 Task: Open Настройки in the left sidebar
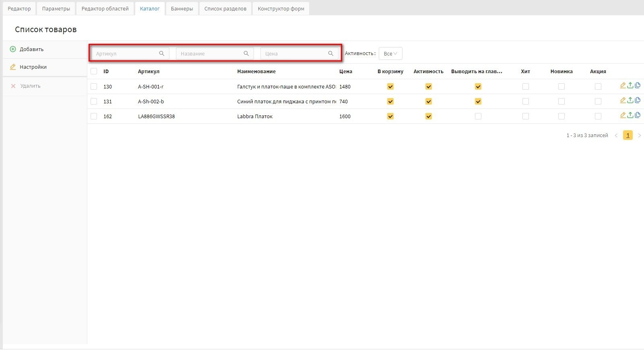click(33, 67)
